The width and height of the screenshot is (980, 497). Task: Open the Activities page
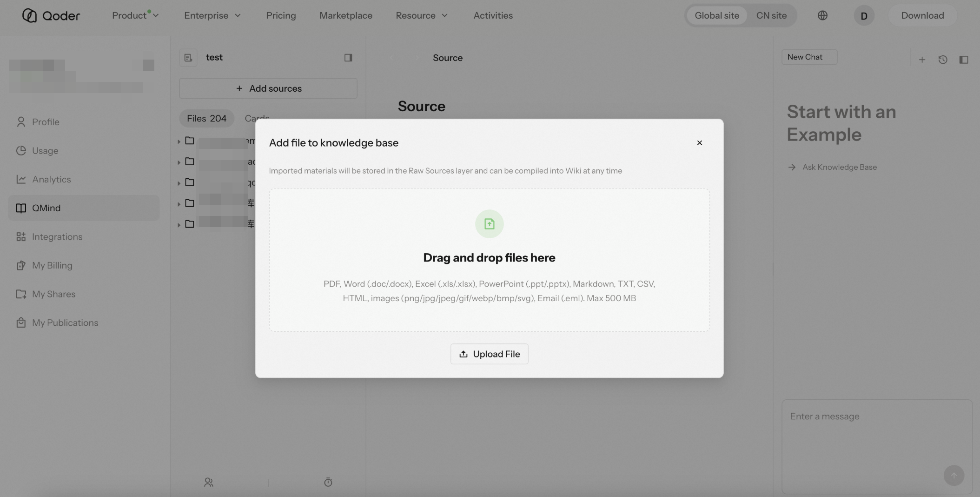click(493, 15)
